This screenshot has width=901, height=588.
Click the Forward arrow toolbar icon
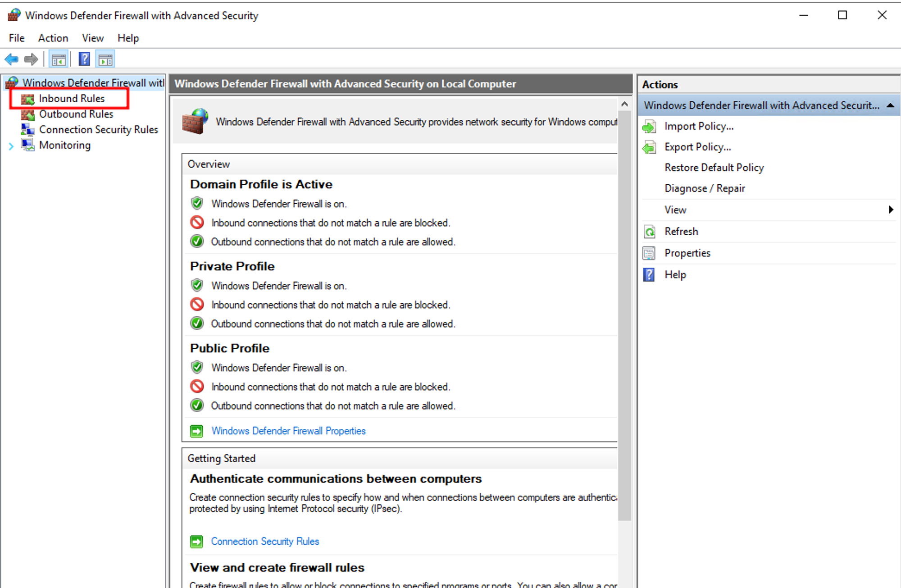click(x=31, y=59)
